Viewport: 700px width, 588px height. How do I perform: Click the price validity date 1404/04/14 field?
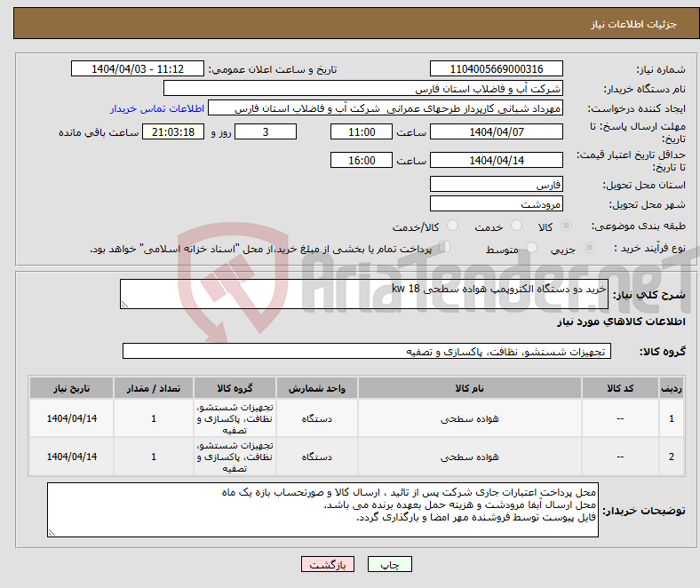pos(497,160)
